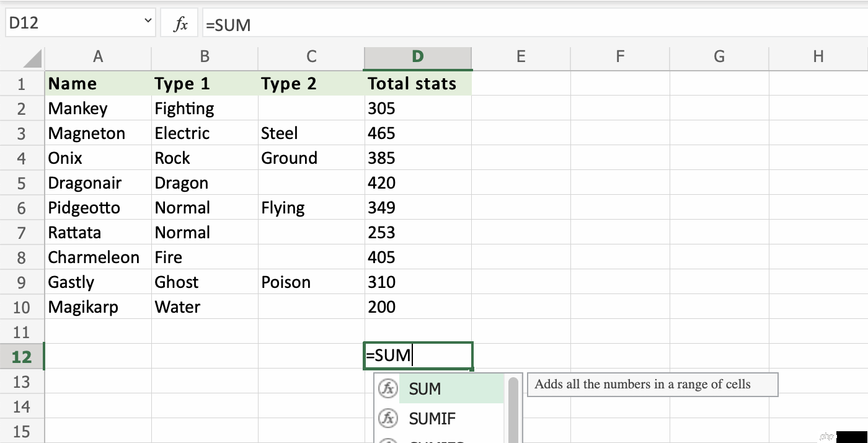Screen dimensions: 868x443
Task: Click the Total stats header cell
Action: tap(418, 84)
